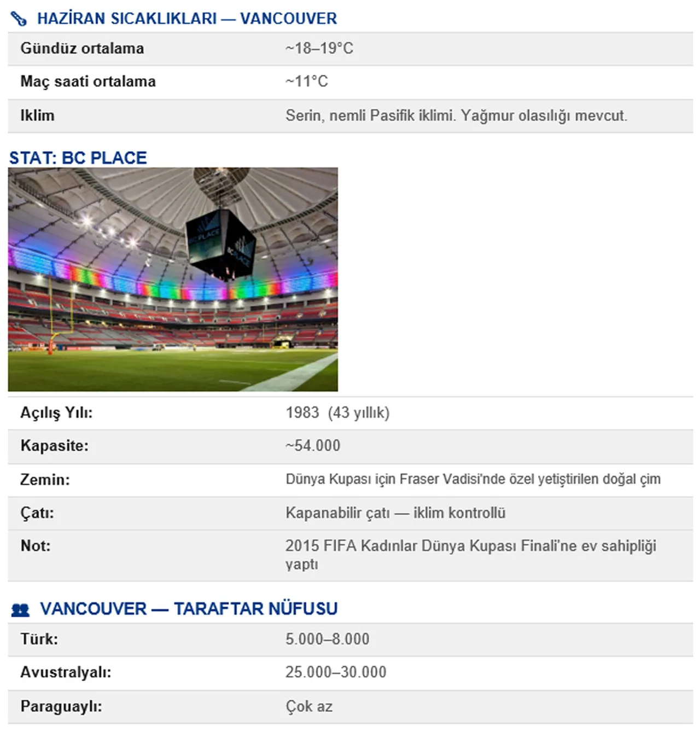Click the people icon beside Taraftar Nüfusu
700x732 pixels.
click(20, 609)
